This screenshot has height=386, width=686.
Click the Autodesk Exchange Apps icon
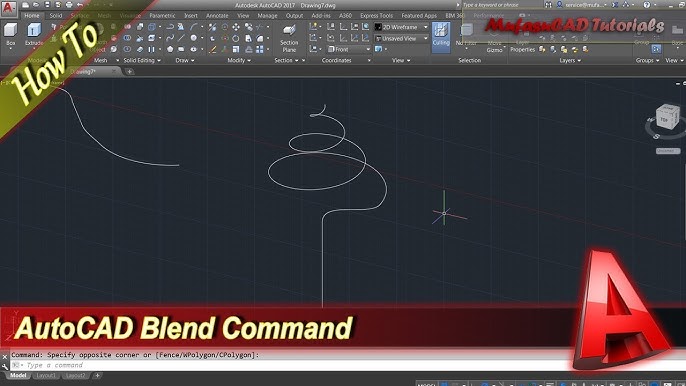coord(615,5)
